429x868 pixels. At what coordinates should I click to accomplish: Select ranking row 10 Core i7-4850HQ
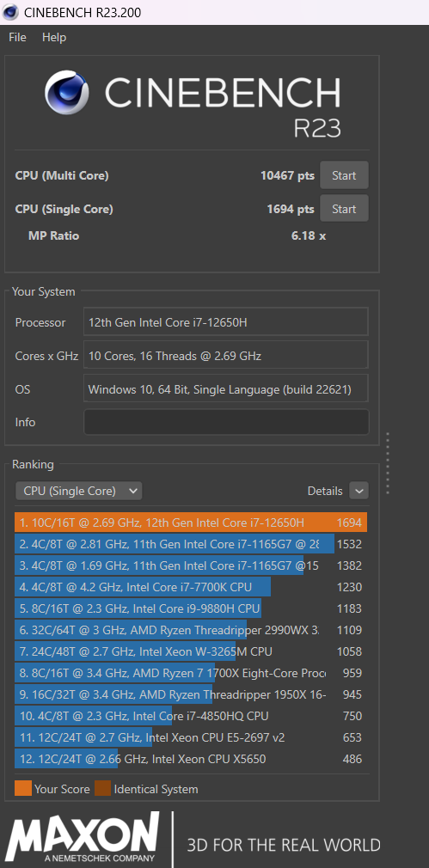point(190,716)
